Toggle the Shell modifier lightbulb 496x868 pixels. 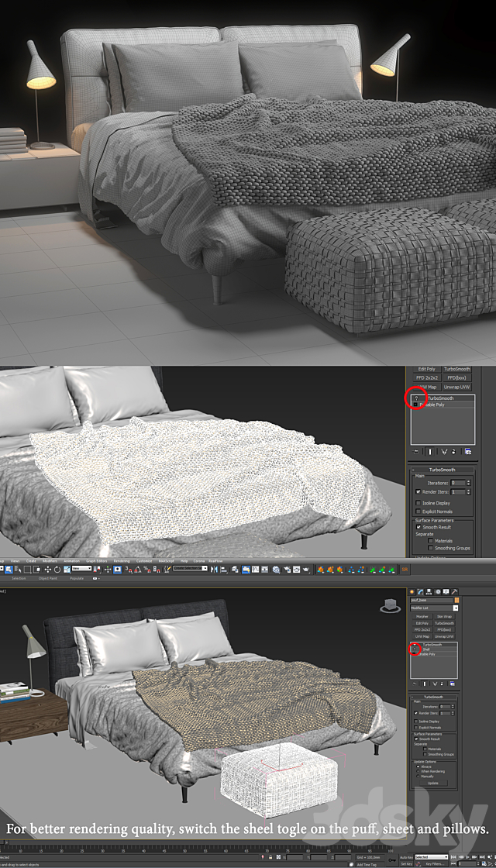tap(415, 649)
